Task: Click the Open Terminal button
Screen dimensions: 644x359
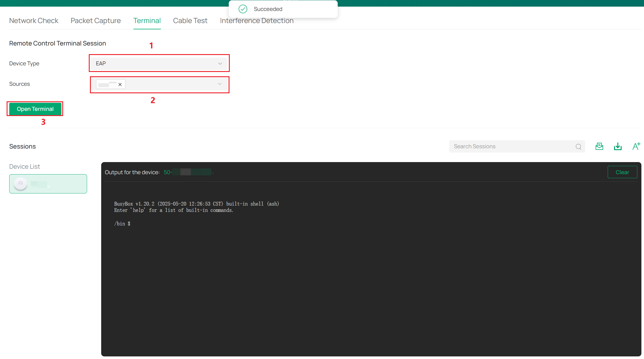Action: 35,109
